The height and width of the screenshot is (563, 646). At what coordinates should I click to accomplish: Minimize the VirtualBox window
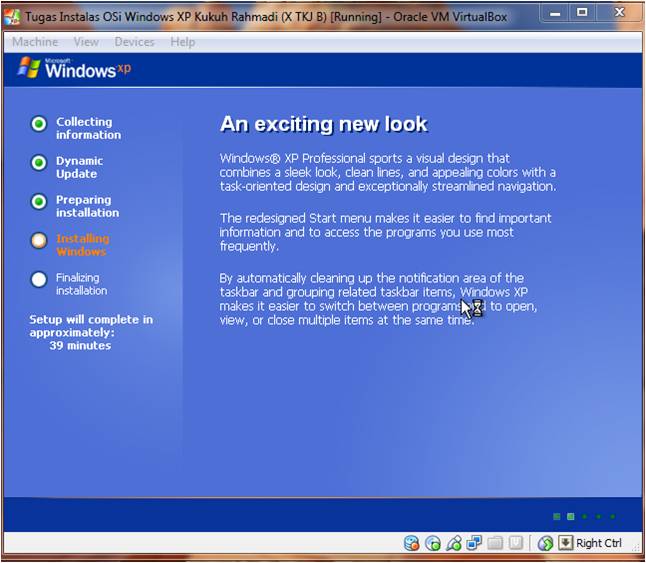tap(555, 14)
